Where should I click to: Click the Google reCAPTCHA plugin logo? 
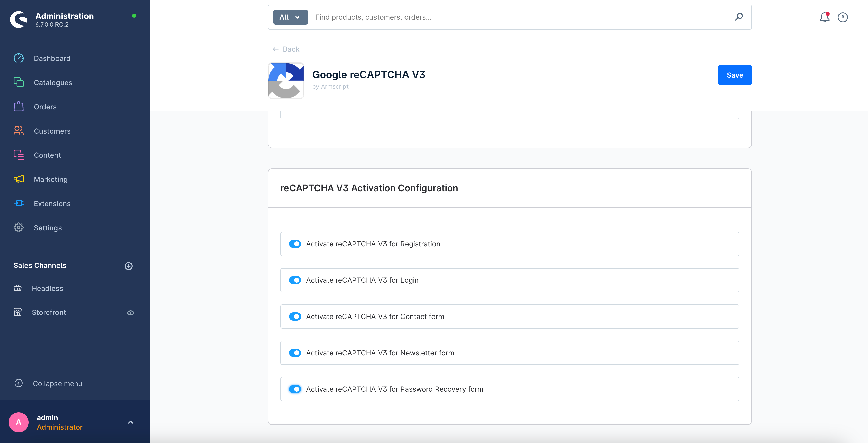coord(286,80)
